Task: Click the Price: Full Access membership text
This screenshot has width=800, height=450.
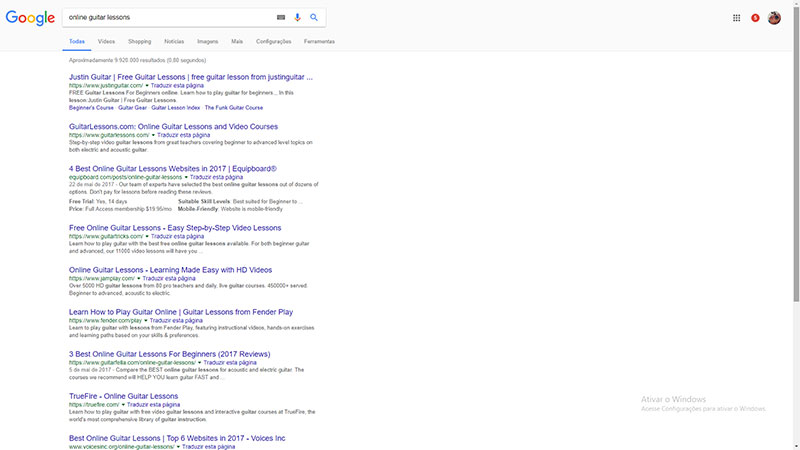Action: point(120,209)
